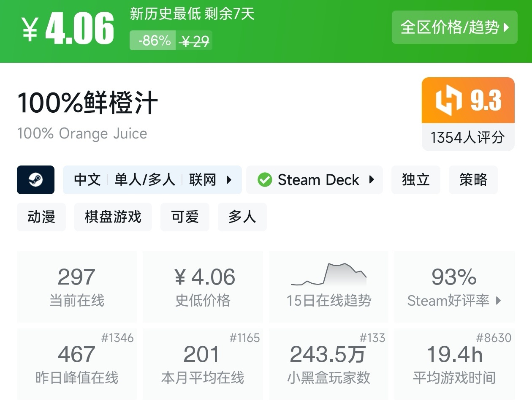The height and width of the screenshot is (407, 532).
Task: Select the 独立 tag
Action: click(x=416, y=180)
